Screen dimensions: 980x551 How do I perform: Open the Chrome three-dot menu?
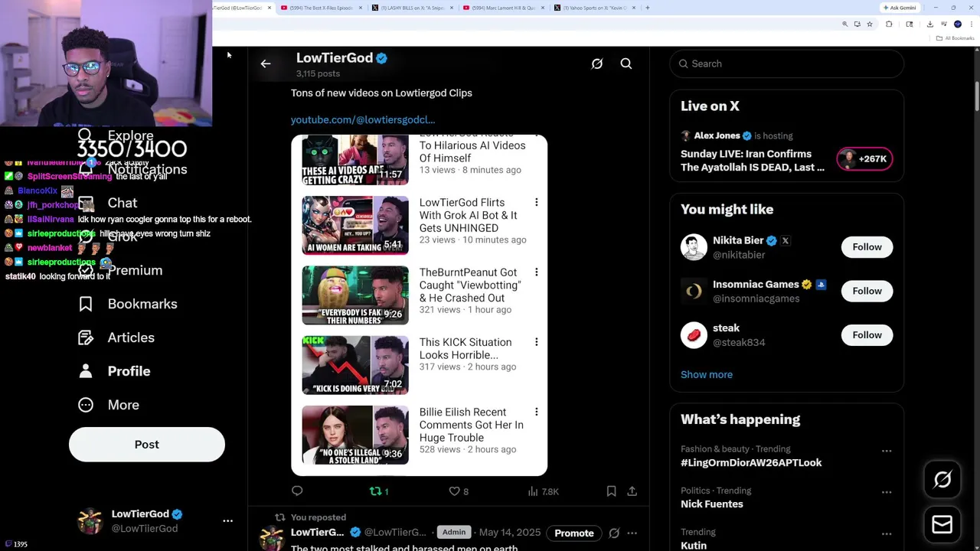point(972,24)
